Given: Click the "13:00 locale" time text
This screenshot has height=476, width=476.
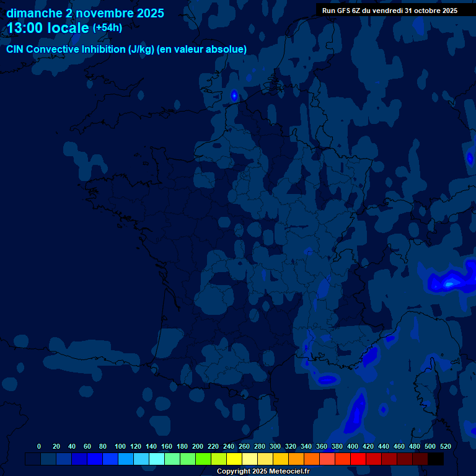Looking at the screenshot, I should (48, 28).
